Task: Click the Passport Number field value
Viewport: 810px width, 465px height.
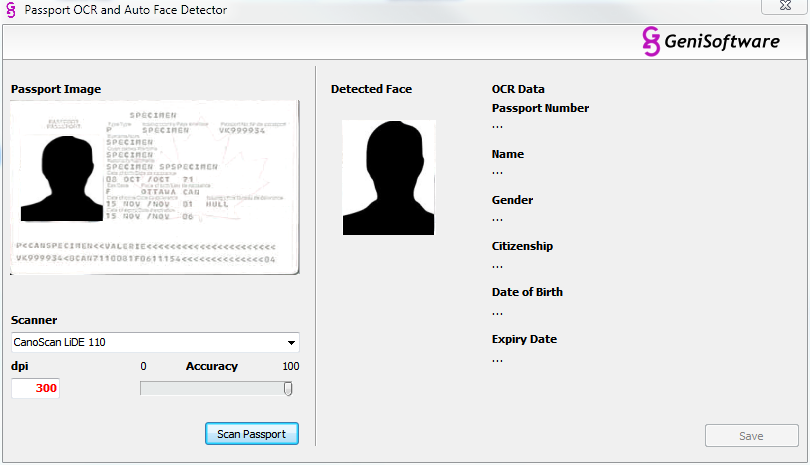Action: (497, 126)
